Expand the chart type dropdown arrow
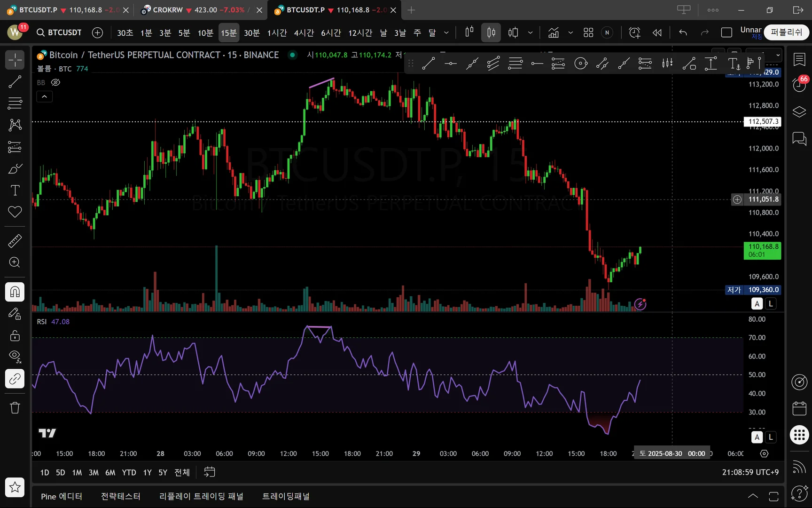The width and height of the screenshot is (812, 508). [531, 32]
